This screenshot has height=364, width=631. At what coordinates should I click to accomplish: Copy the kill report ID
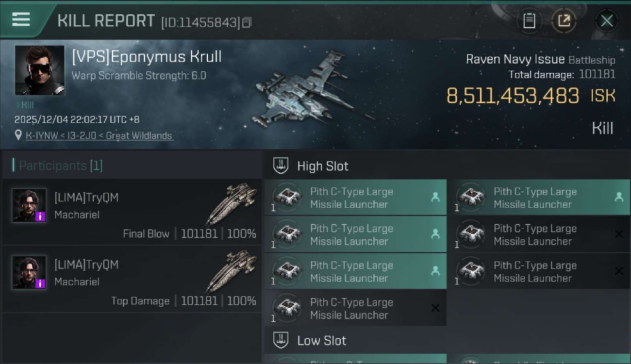pos(247,22)
